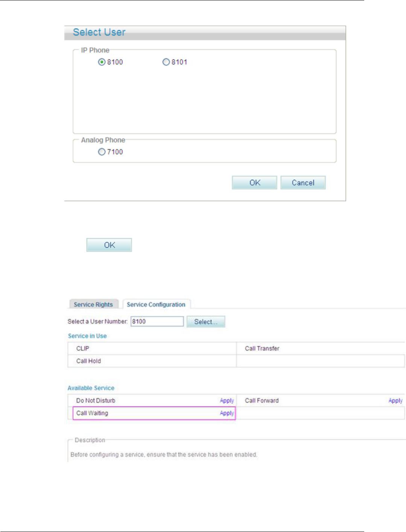
Task: Click the Do Not Disturb label
Action: pyautogui.click(x=96, y=401)
